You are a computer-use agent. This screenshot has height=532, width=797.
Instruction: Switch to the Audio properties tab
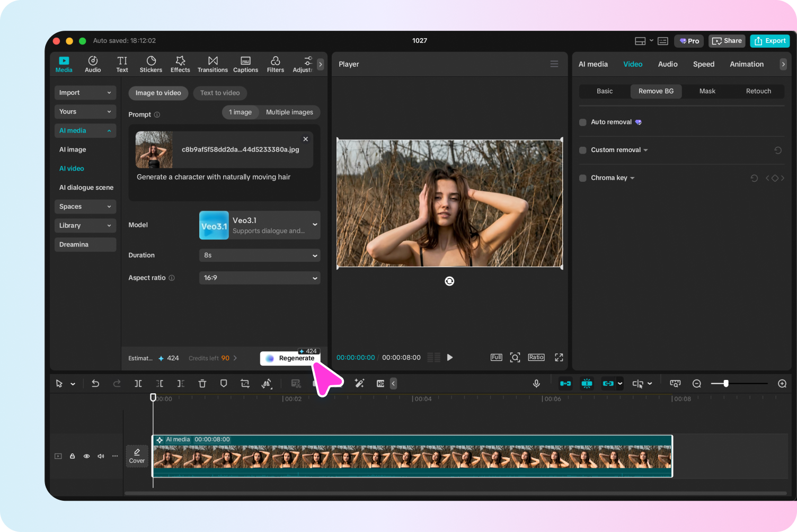[668, 64]
